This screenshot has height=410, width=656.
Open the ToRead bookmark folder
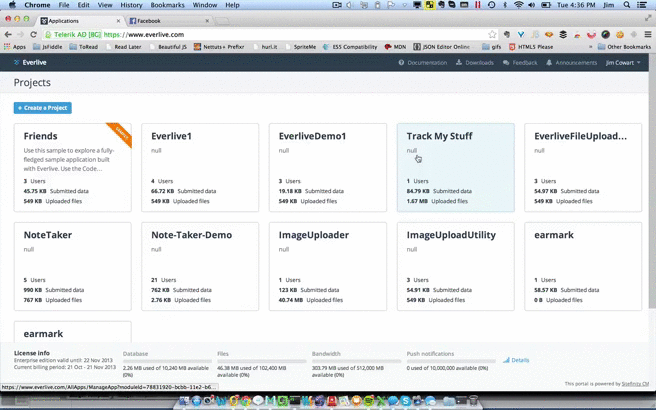pyautogui.click(x=84, y=47)
